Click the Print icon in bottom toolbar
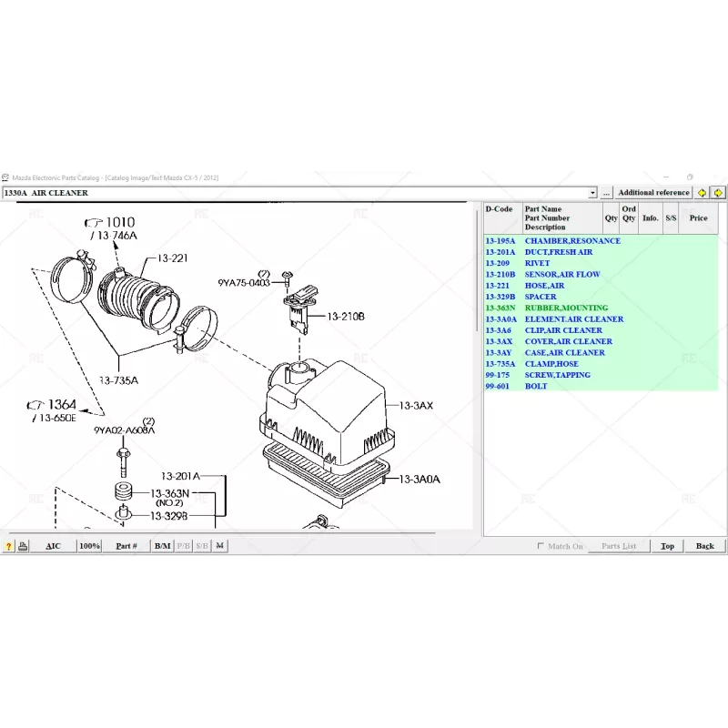The image size is (728, 728). coord(24,545)
